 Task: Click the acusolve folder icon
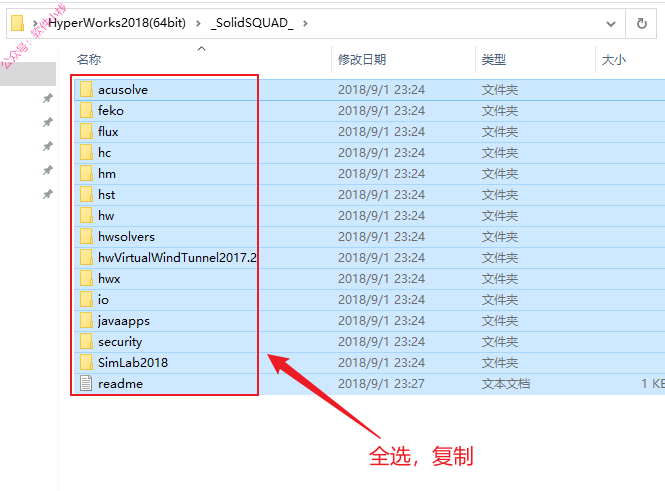coord(87,89)
